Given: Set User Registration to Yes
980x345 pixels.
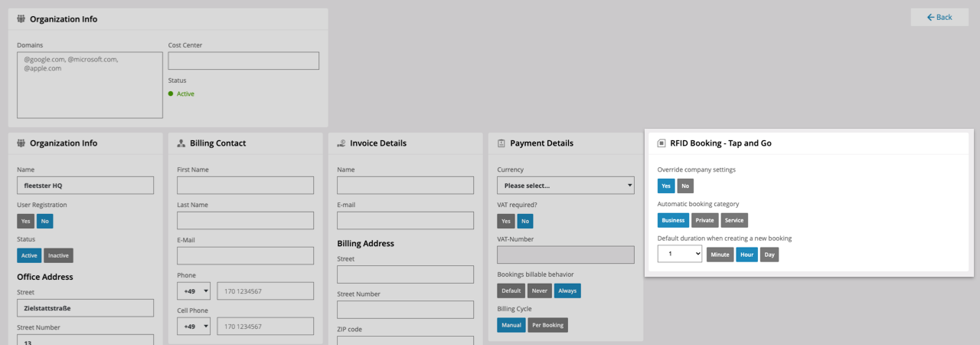Looking at the screenshot, I should coord(26,221).
